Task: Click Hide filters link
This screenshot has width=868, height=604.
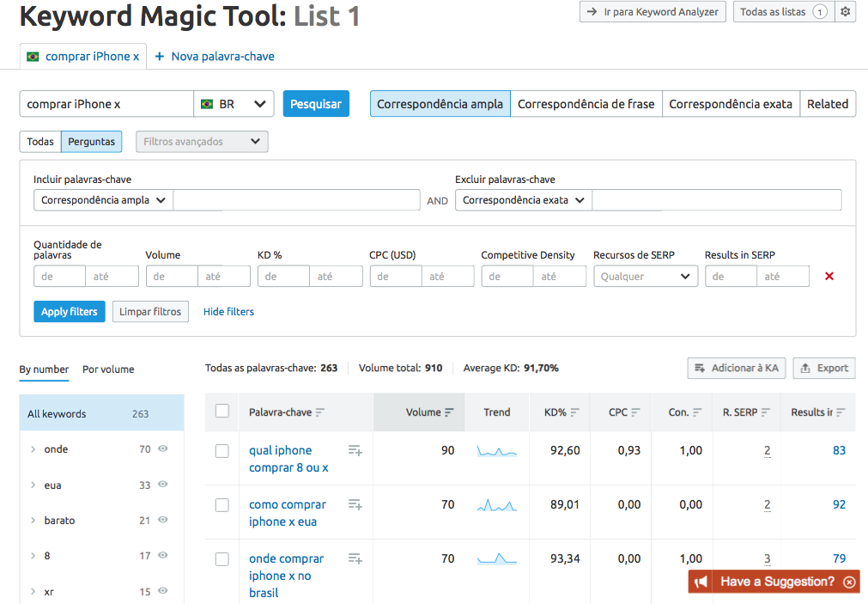Action: 228,311
